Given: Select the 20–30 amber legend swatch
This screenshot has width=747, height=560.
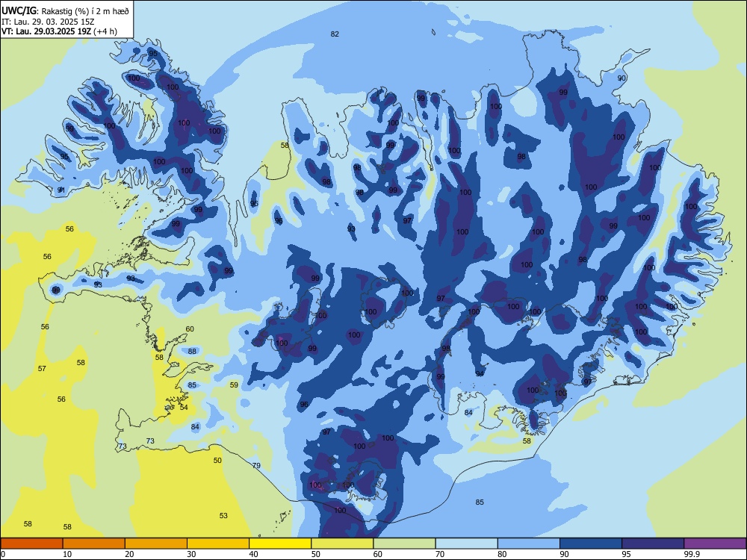Looking at the screenshot, I should [x=156, y=544].
